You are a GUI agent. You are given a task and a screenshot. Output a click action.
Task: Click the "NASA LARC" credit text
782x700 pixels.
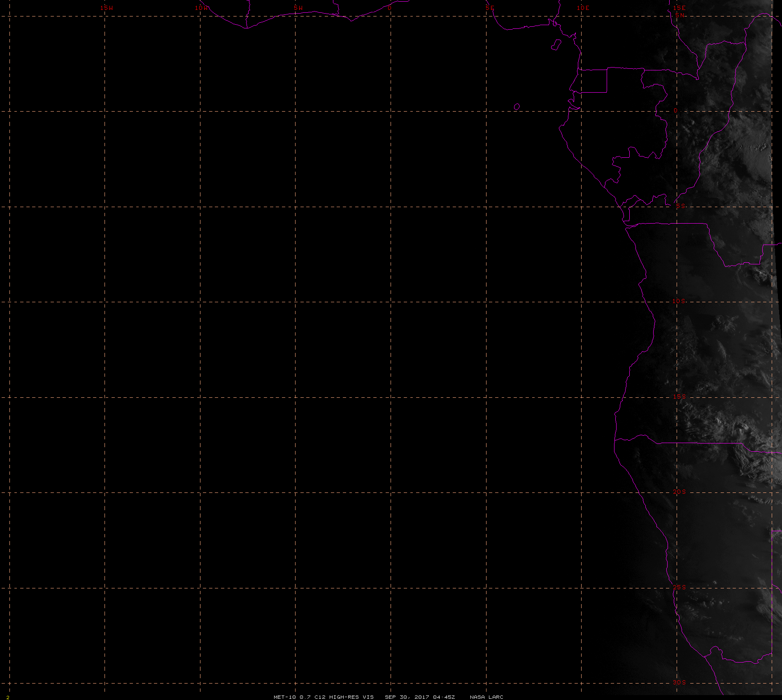[486, 697]
